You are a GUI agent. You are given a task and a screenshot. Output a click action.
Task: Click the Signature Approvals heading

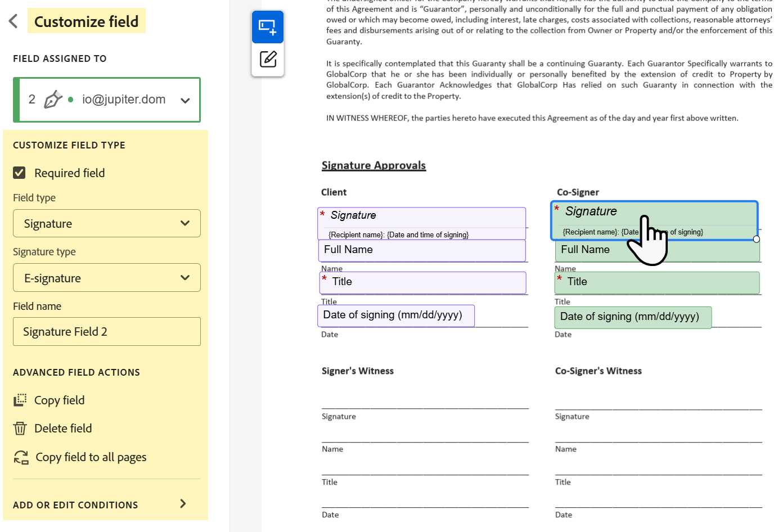(374, 165)
